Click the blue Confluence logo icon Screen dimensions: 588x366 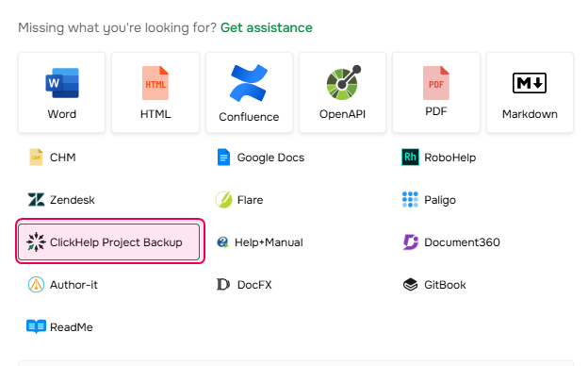tap(249, 83)
